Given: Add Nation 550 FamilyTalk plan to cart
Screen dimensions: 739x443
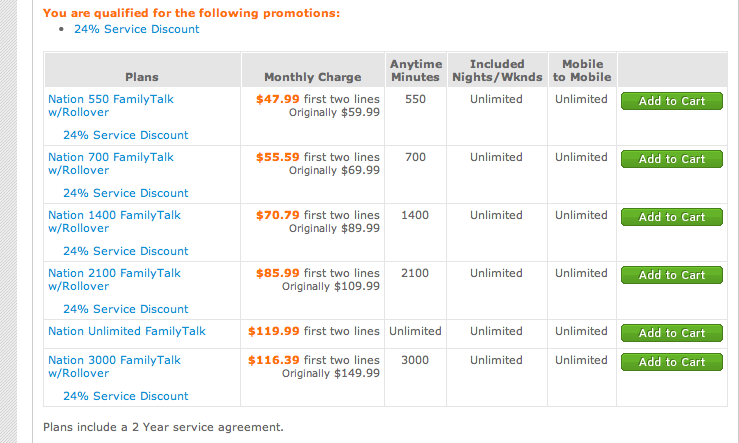Looking at the screenshot, I should (x=671, y=101).
